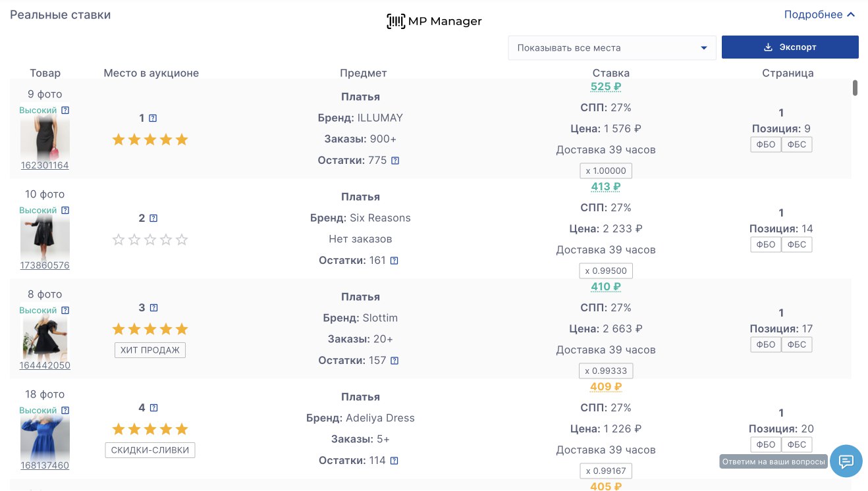This screenshot has width=868, height=491.
Task: Click the MP Manager barcode logo
Action: (x=396, y=22)
